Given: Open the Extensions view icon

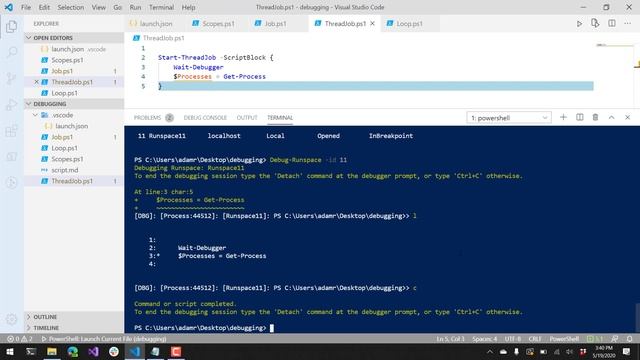Looking at the screenshot, I should pyautogui.click(x=11, y=131).
